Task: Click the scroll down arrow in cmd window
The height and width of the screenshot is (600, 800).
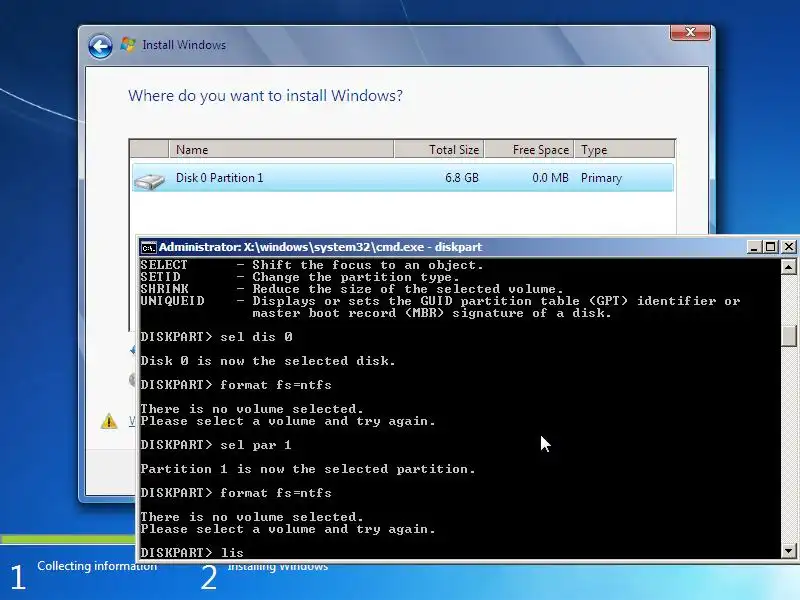Action: click(x=788, y=551)
